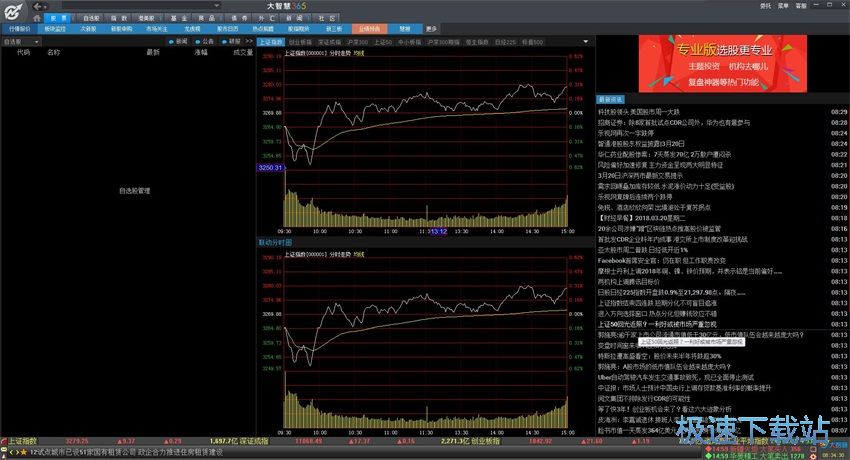Open news 3月20日沪深两市最新交易提示
850x460 pixels.
640,176
